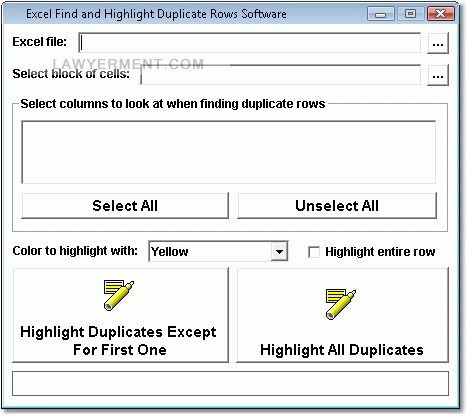Minimize the Duplicate Rows Software window
This screenshot has height=416, width=467.
(380, 14)
